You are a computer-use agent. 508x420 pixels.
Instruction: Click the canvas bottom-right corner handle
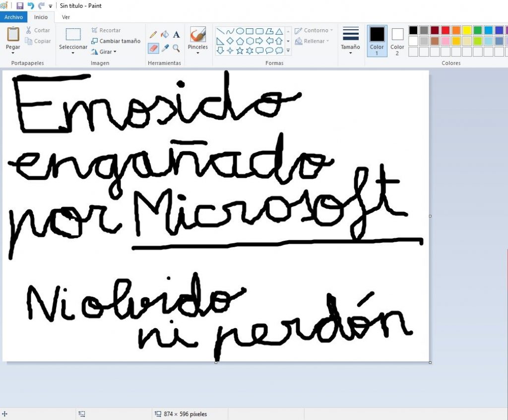[x=430, y=362]
